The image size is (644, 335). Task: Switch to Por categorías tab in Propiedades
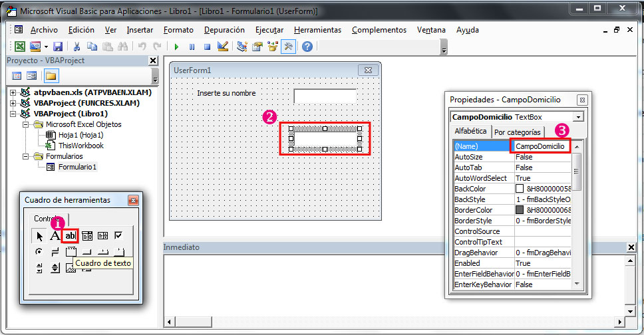pos(517,132)
